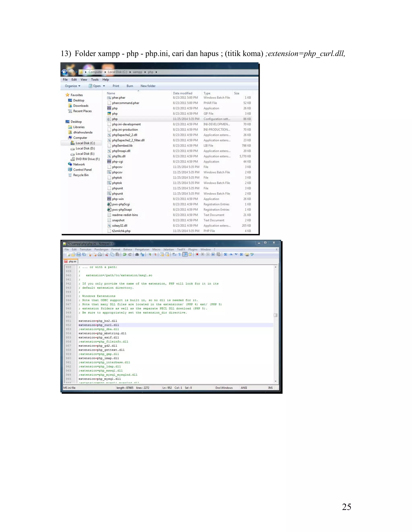Click the Back arrow in Explorer window
The height and width of the screenshot is (532, 412).
64,72
